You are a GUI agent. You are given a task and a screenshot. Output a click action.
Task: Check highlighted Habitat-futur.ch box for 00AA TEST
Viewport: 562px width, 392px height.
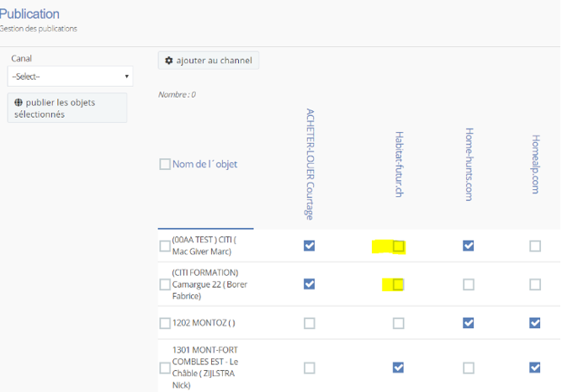(399, 246)
